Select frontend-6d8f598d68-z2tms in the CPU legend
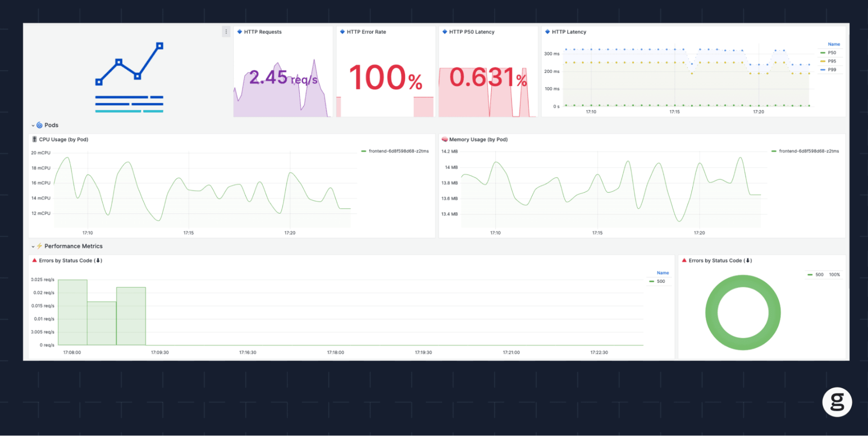The width and height of the screenshot is (868, 436). (398, 151)
